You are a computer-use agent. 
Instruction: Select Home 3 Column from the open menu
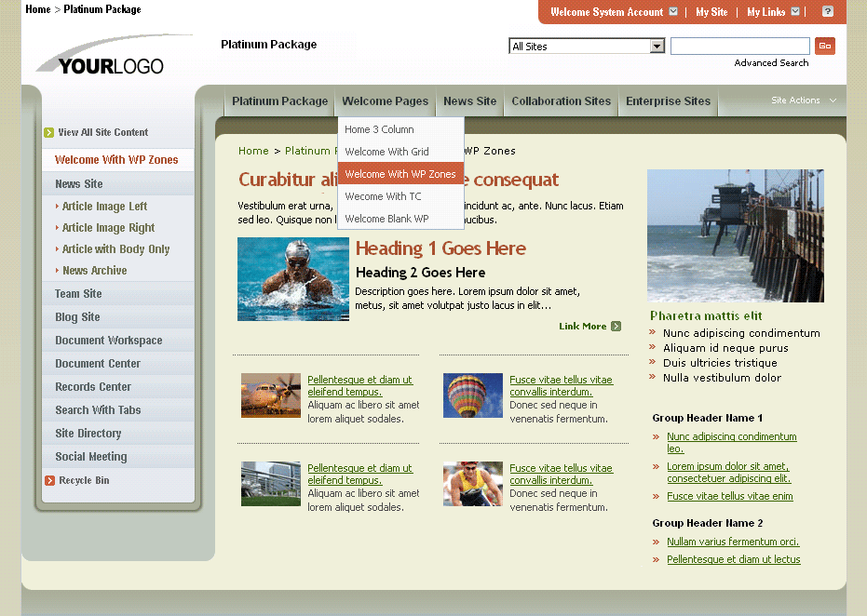point(378,129)
